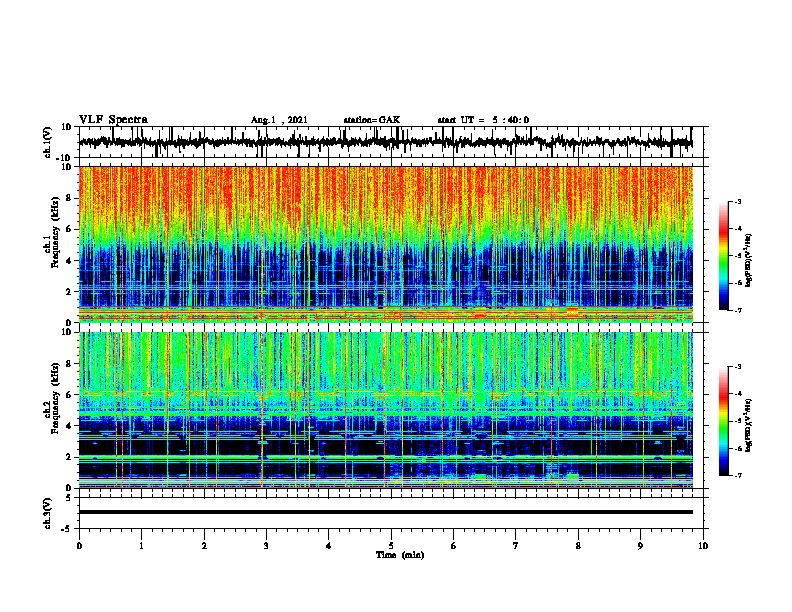Click the "ch.3(V)" axis label

[x=48, y=513]
